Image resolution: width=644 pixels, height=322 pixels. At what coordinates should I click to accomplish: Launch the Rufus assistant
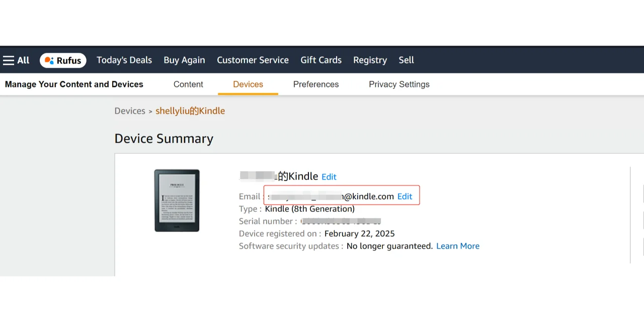coord(63,60)
